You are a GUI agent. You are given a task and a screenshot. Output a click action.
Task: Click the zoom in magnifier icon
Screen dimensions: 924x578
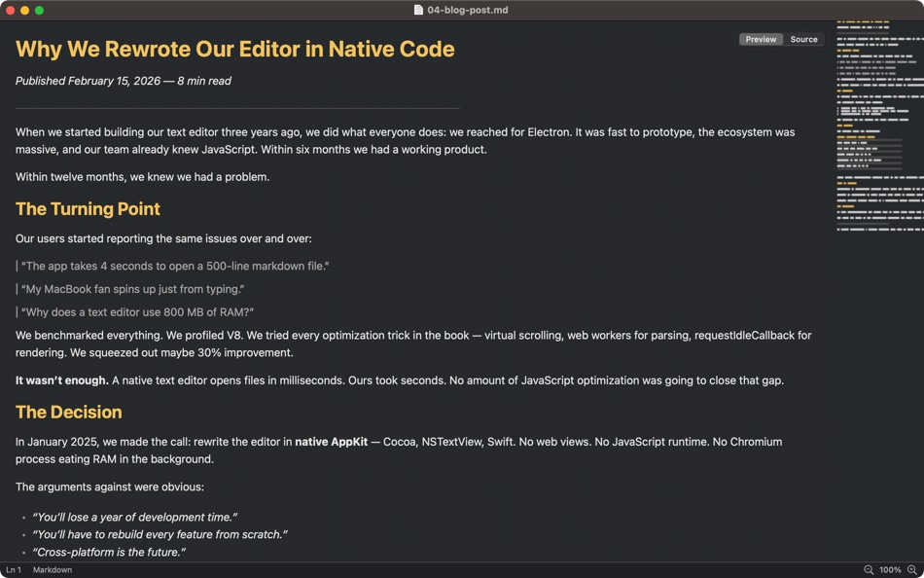pos(912,570)
